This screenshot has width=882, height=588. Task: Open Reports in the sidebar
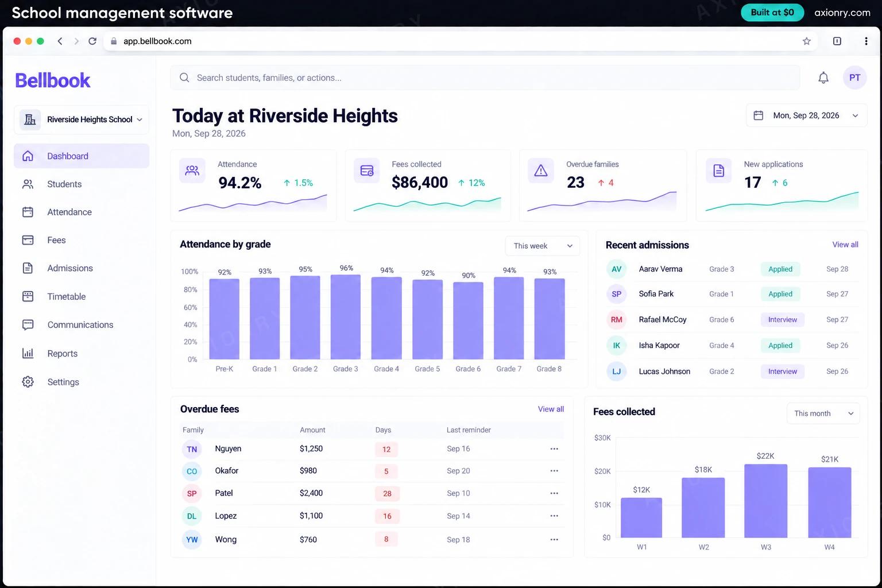82,353
